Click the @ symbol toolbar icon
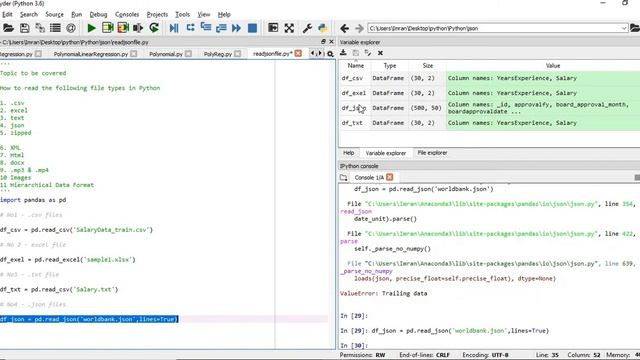640x360 pixels. (71, 28)
